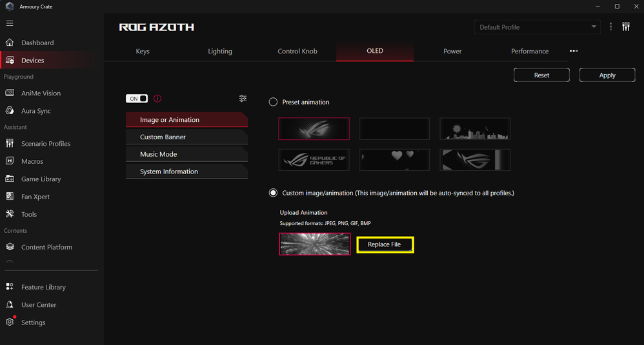Choose the city skyline preset thumbnail
644x345 pixels.
click(475, 128)
